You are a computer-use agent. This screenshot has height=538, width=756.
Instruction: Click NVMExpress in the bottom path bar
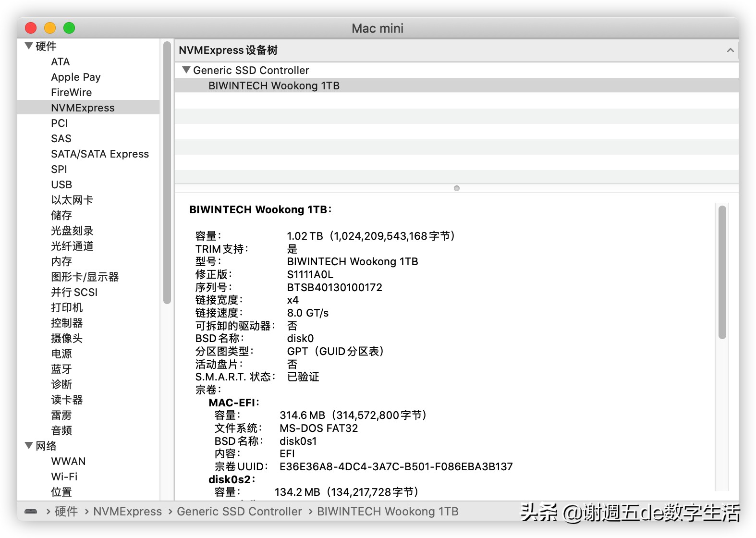pos(127,512)
